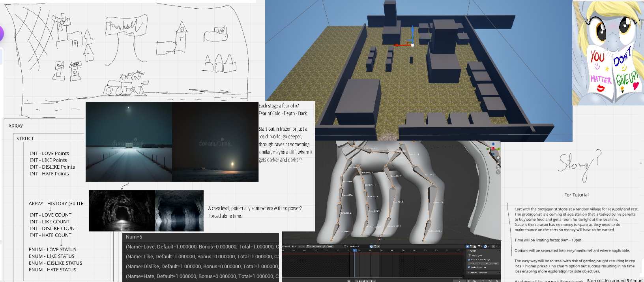Click the Push Down button
This screenshot has height=282, width=644.
tap(314, 246)
